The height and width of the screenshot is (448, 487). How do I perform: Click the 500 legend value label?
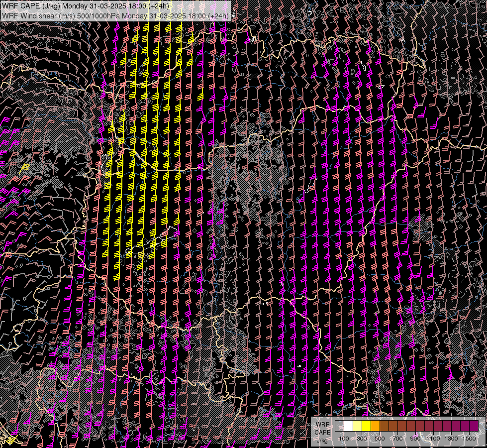pyautogui.click(x=380, y=439)
